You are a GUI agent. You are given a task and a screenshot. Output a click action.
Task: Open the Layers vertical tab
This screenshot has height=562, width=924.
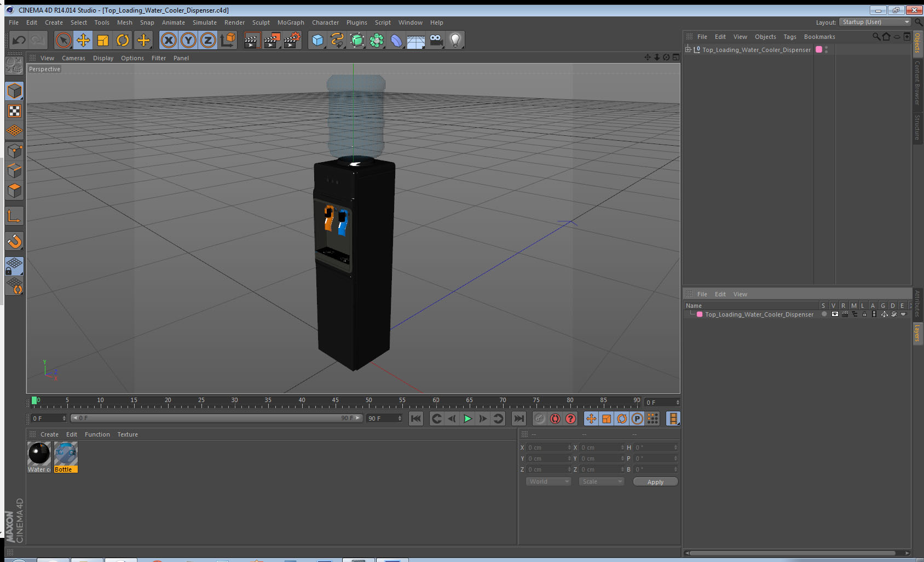(917, 333)
